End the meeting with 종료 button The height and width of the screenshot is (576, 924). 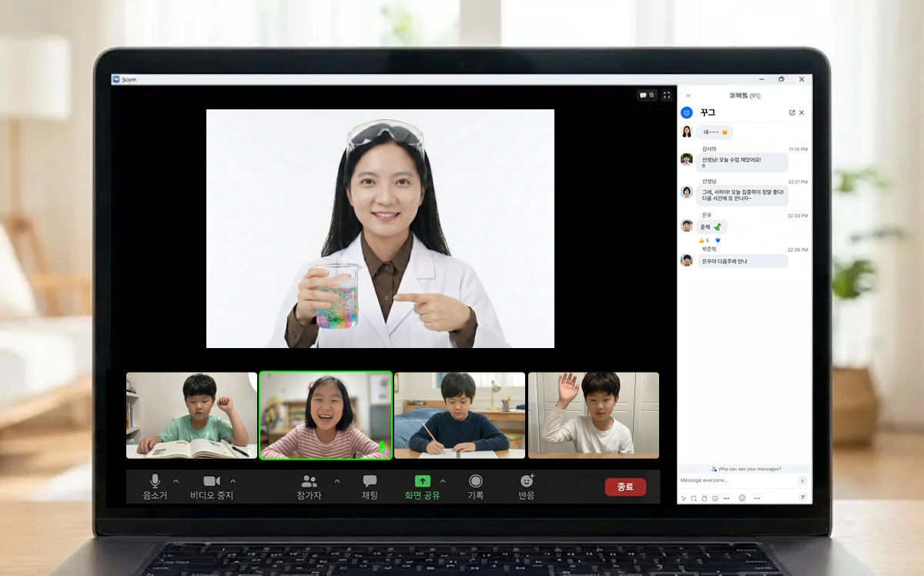(x=625, y=487)
